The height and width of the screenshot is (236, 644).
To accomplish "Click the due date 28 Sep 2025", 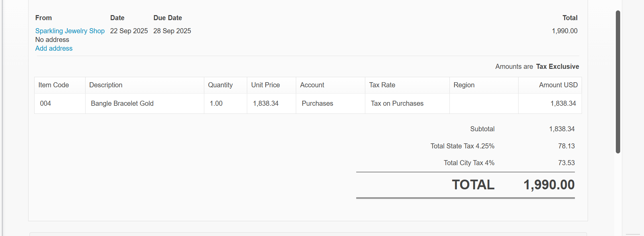I will click(x=172, y=31).
